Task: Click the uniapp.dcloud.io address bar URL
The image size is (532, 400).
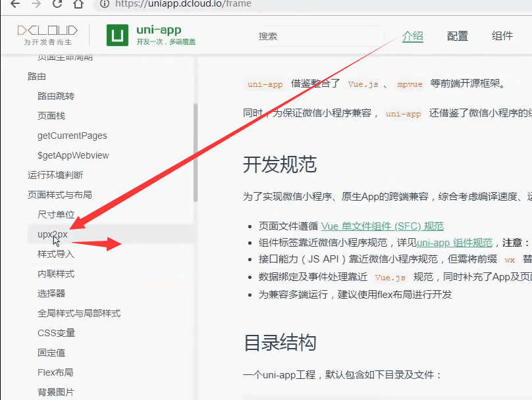Action: coord(183,4)
